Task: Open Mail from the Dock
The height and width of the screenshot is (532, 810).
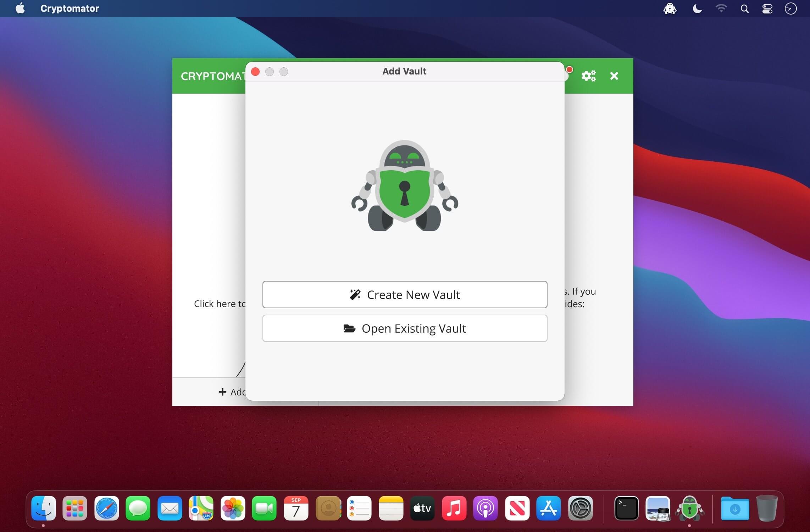Action: point(170,508)
